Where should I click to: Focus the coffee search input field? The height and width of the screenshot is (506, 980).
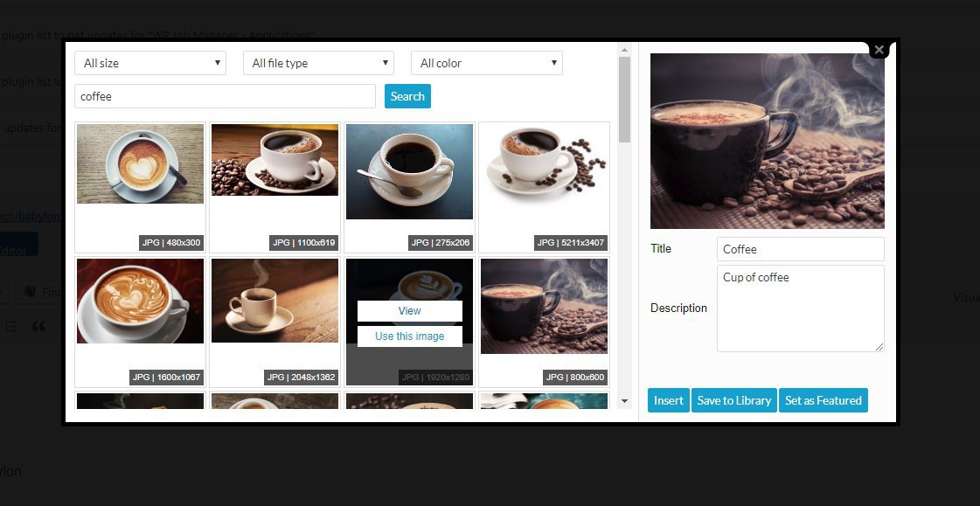[225, 96]
